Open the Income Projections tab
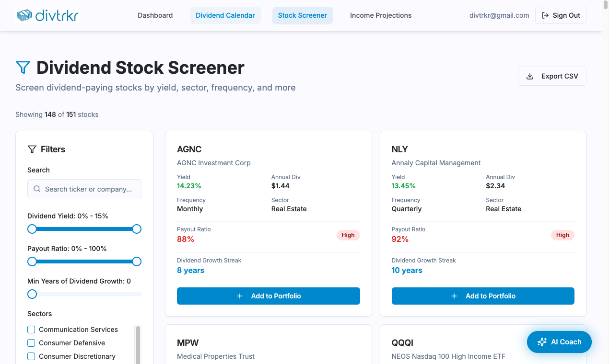 [380, 15]
